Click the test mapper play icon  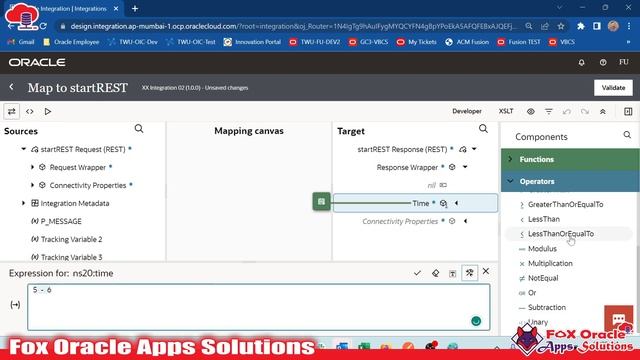pyautogui.click(x=48, y=111)
